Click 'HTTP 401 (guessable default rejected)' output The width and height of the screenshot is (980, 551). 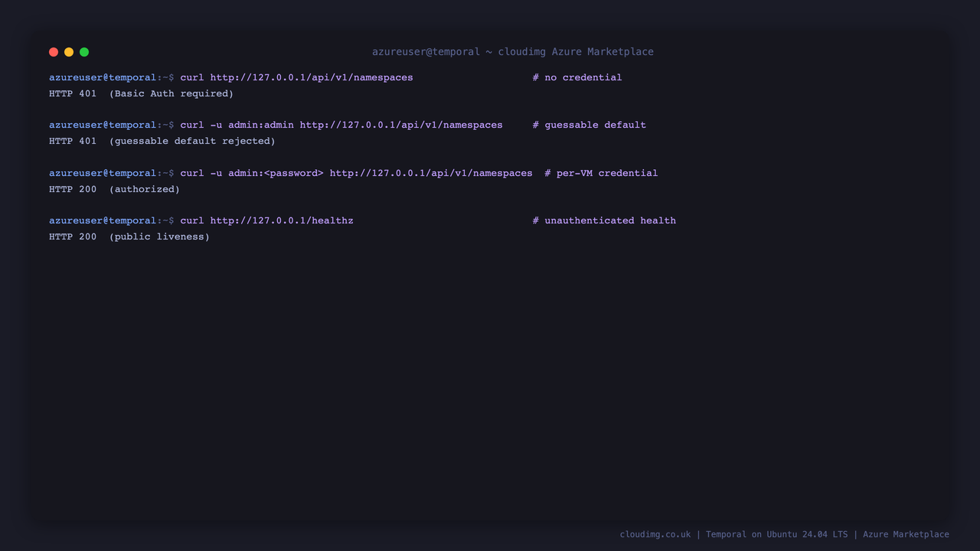pos(162,141)
